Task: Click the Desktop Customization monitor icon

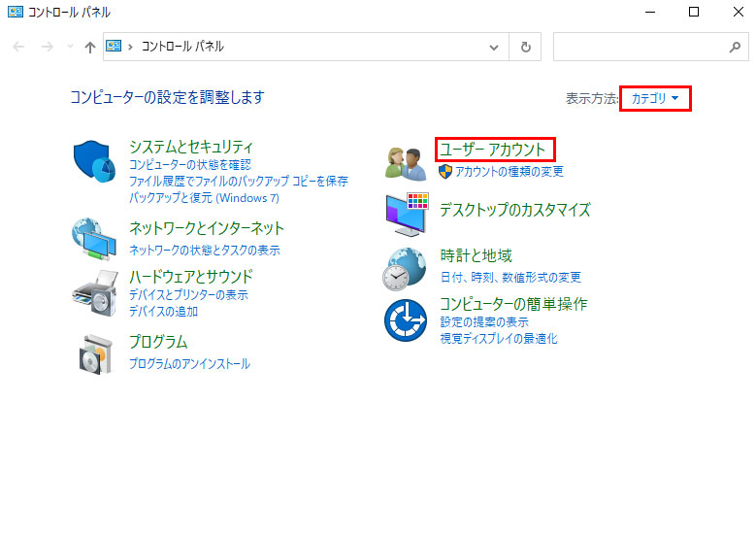Action: coord(407,215)
